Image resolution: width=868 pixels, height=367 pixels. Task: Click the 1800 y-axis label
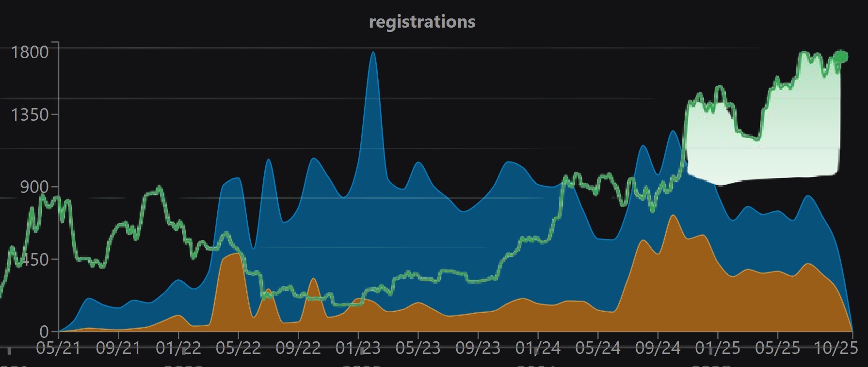tap(30, 52)
